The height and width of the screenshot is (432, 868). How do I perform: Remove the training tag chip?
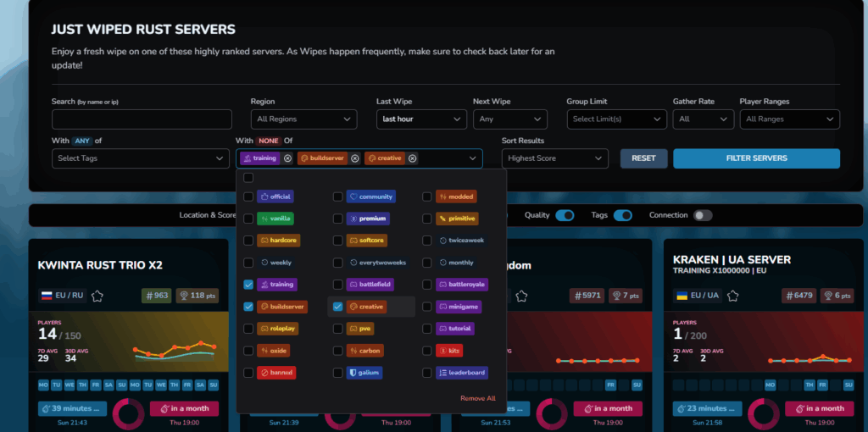click(x=288, y=158)
